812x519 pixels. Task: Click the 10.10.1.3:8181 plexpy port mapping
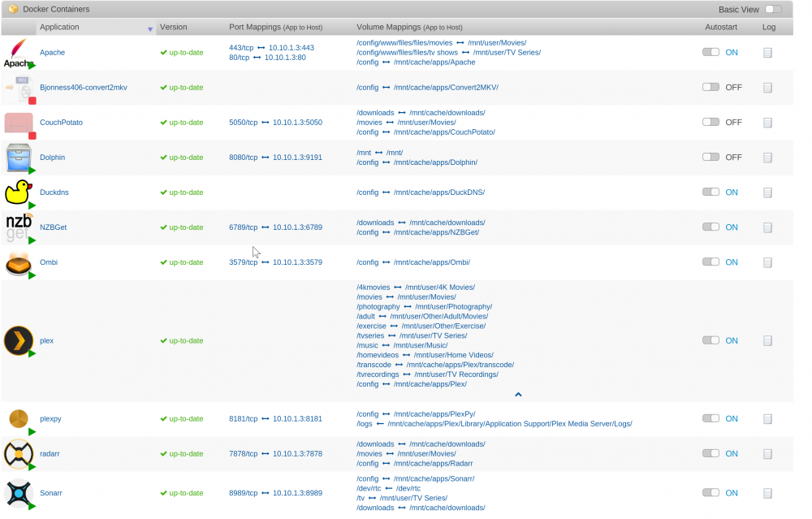point(297,418)
